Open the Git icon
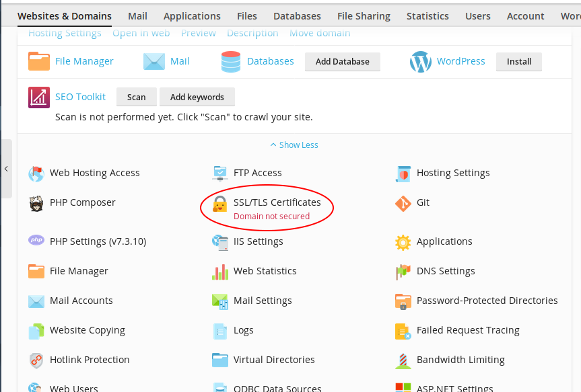Image resolution: width=581 pixels, height=392 pixels. (x=403, y=203)
